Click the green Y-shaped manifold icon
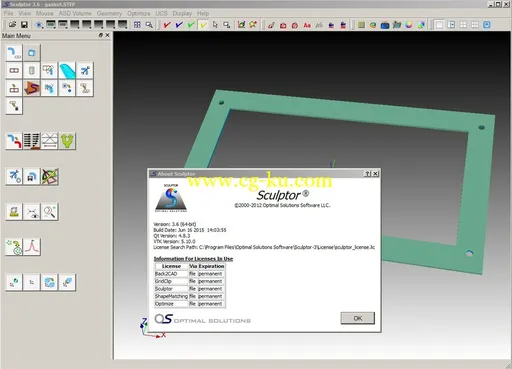 [67, 141]
